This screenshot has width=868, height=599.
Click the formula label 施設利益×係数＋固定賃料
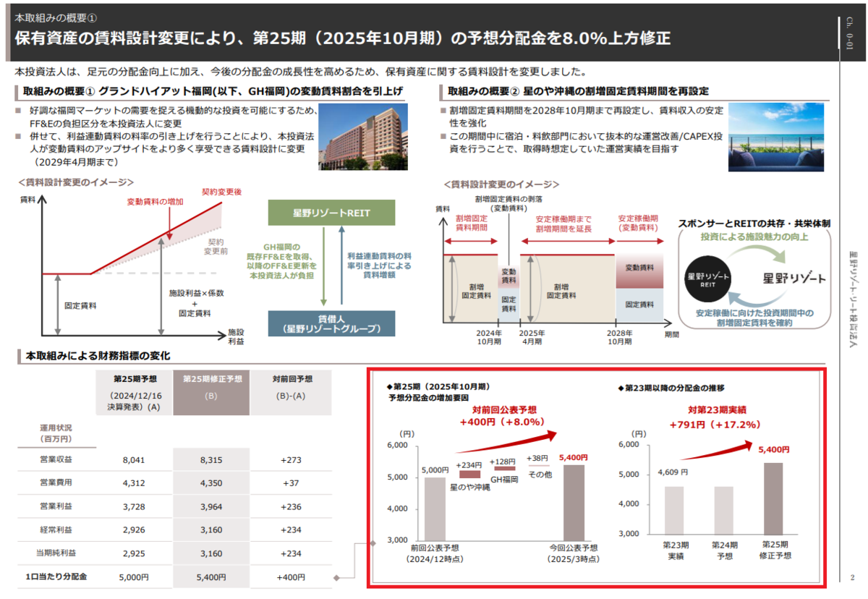click(197, 303)
